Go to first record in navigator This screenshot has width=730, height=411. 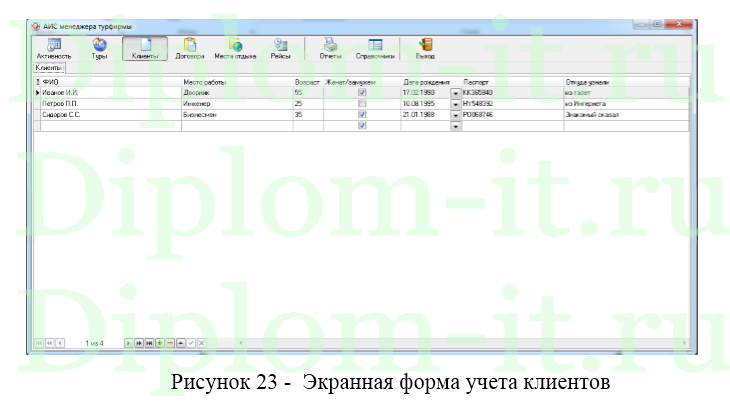tap(39, 343)
